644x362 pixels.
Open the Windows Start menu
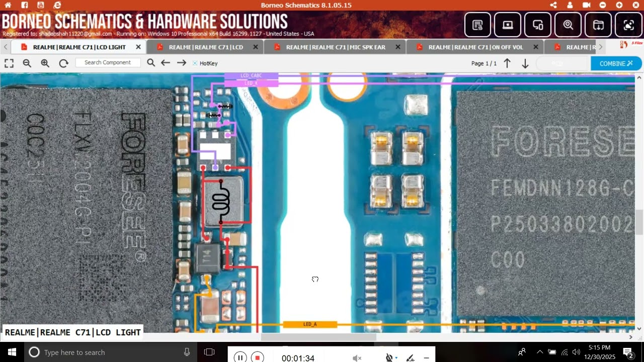(x=12, y=352)
